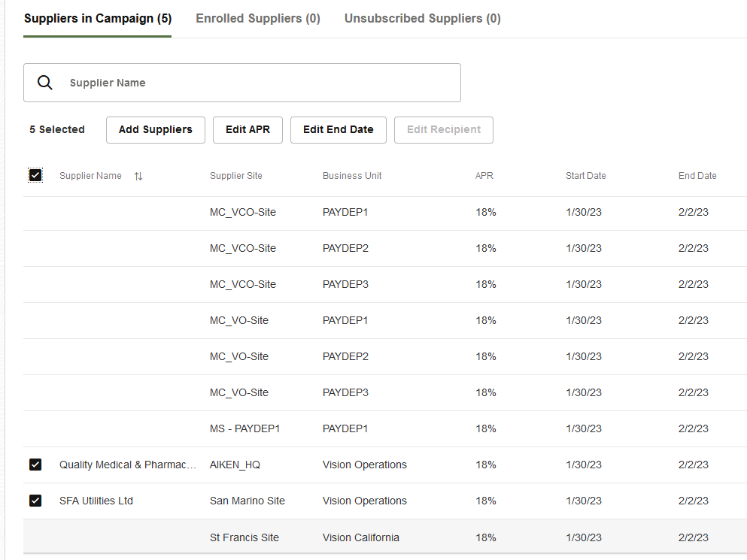Click the Supplier Site column header

click(236, 176)
